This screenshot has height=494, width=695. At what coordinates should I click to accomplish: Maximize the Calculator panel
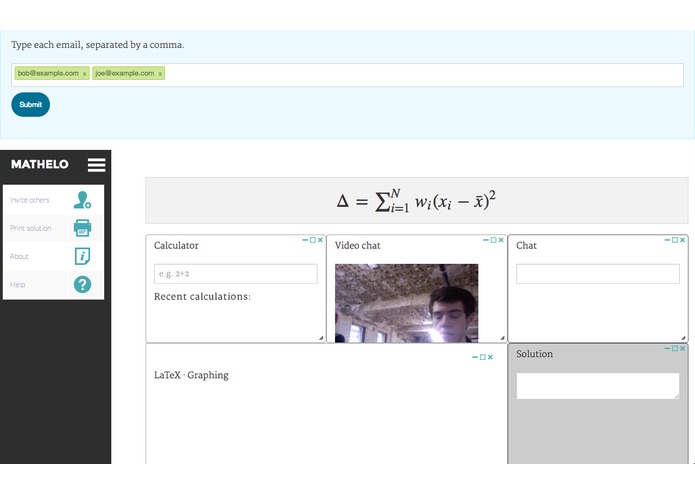[x=312, y=240]
